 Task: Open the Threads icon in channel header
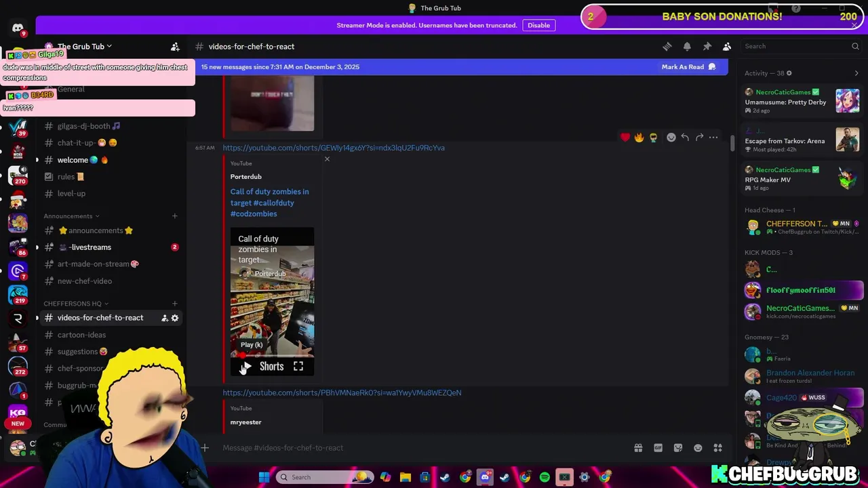pos(667,46)
